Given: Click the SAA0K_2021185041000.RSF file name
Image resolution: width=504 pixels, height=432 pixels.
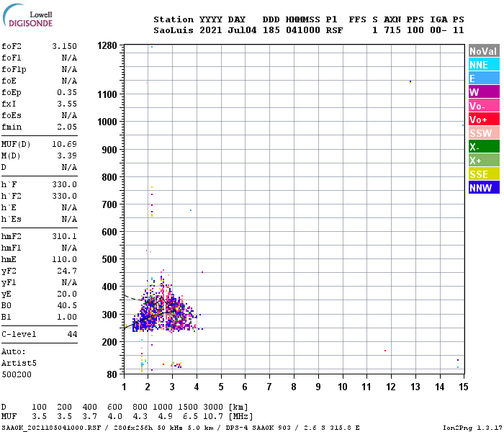Looking at the screenshot, I should tap(51, 428).
